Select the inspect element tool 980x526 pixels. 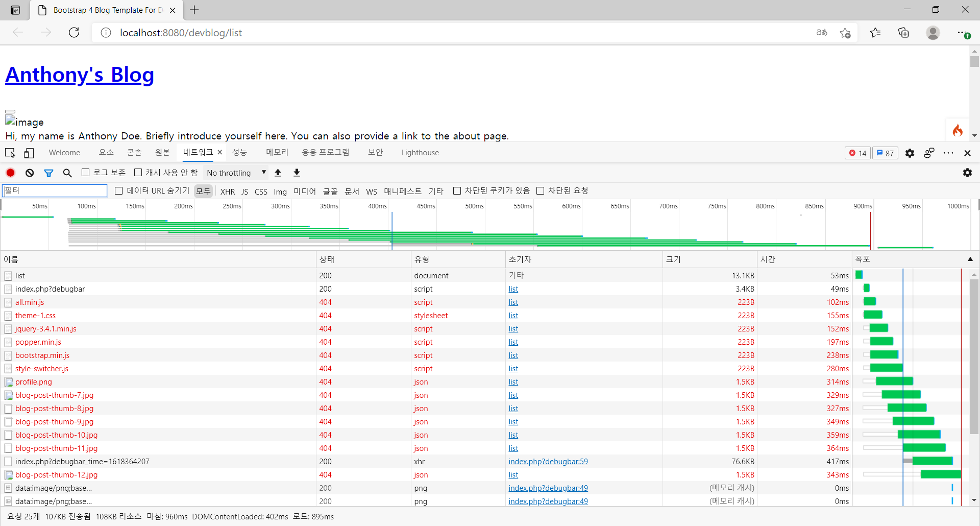tap(10, 153)
